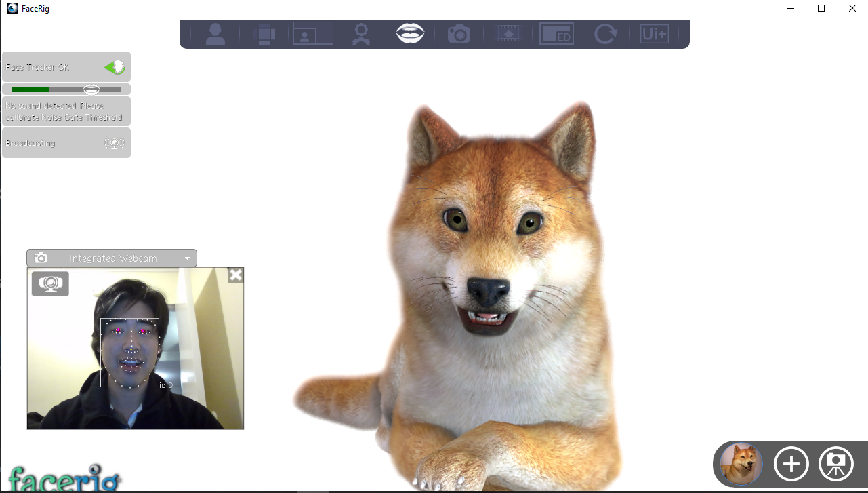The height and width of the screenshot is (493, 868).
Task: Expand the webcam device list chevron
Action: pos(187,258)
